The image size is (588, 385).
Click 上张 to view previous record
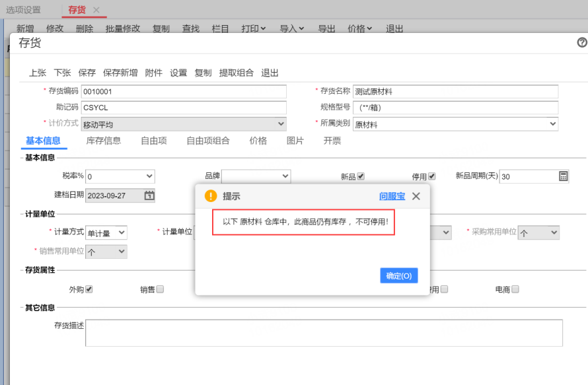click(x=38, y=73)
